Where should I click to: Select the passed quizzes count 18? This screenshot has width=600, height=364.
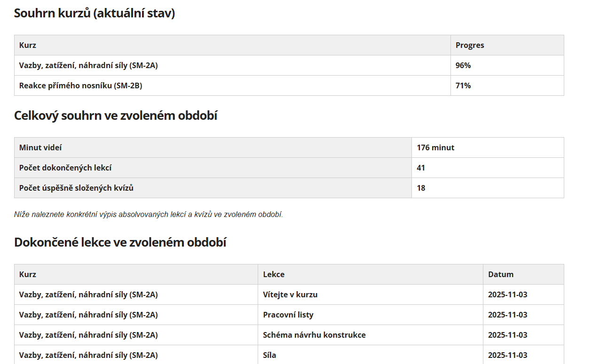click(488, 188)
